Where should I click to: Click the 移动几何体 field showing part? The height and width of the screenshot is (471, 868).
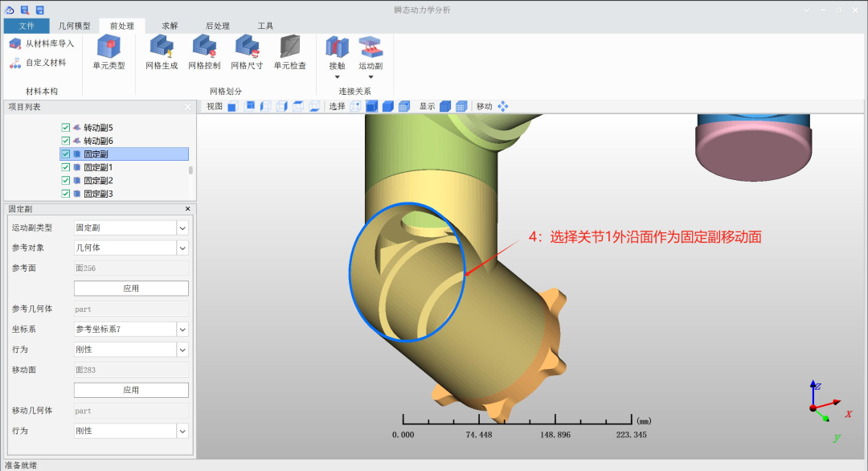click(131, 411)
